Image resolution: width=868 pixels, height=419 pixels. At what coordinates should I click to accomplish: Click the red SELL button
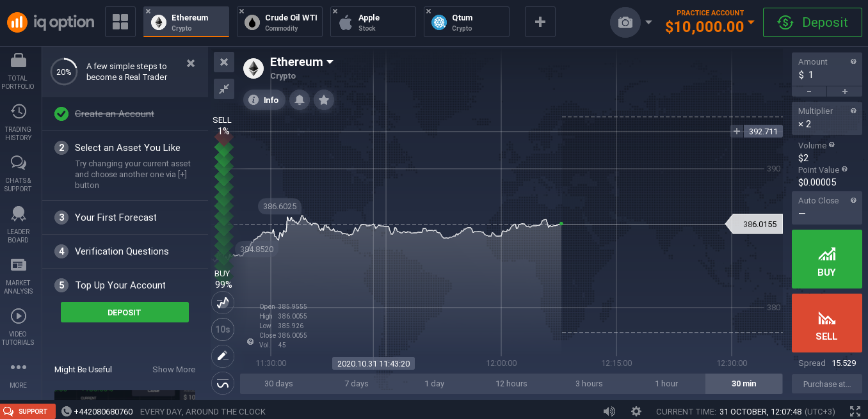pos(826,323)
